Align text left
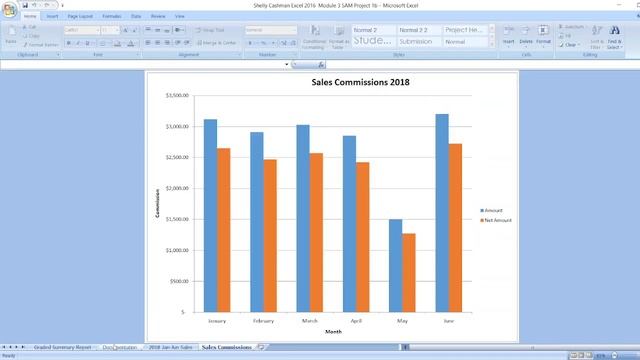Image resolution: width=640 pixels, height=360 pixels. click(148, 43)
